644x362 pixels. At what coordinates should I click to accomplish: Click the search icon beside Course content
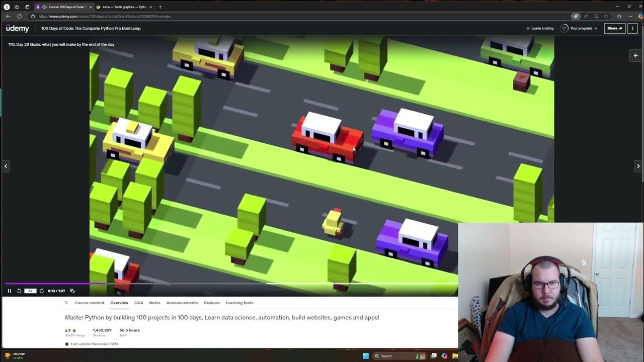(66, 303)
